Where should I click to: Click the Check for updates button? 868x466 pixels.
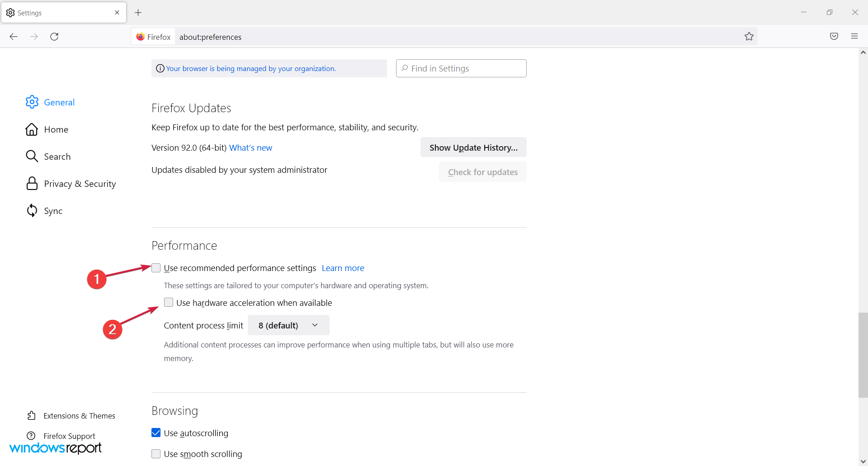[x=482, y=172]
